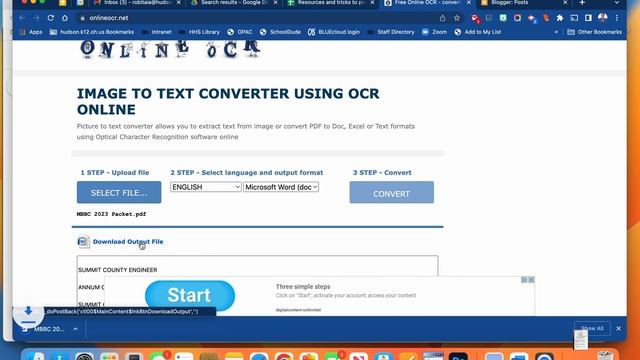Open the Extensions puzzle-piece icon
This screenshot has width=640, height=360.
point(560,18)
